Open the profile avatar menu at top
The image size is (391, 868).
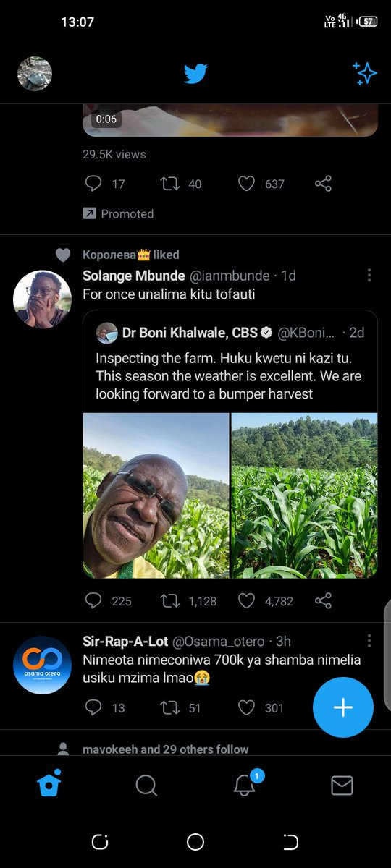click(35, 74)
